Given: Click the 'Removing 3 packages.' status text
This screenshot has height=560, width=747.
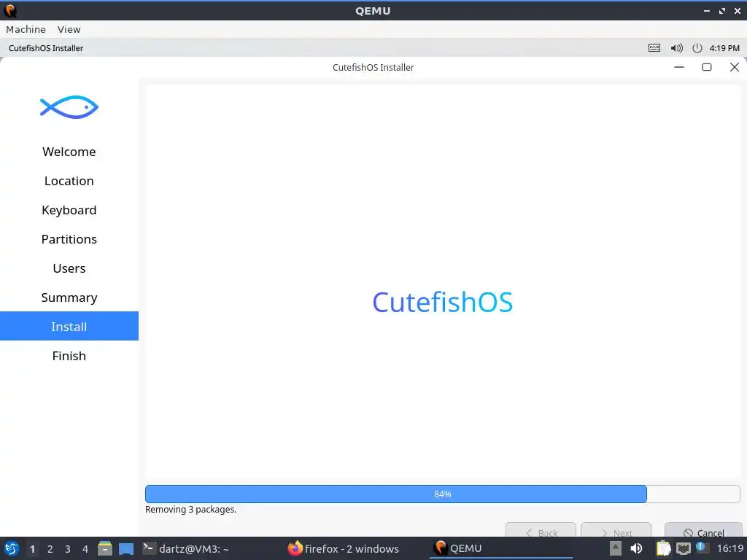Looking at the screenshot, I should [x=190, y=510].
